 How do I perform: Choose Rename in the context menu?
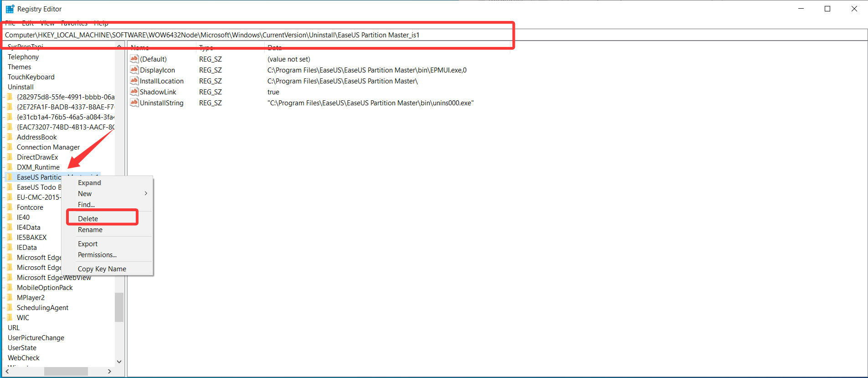click(x=107, y=229)
